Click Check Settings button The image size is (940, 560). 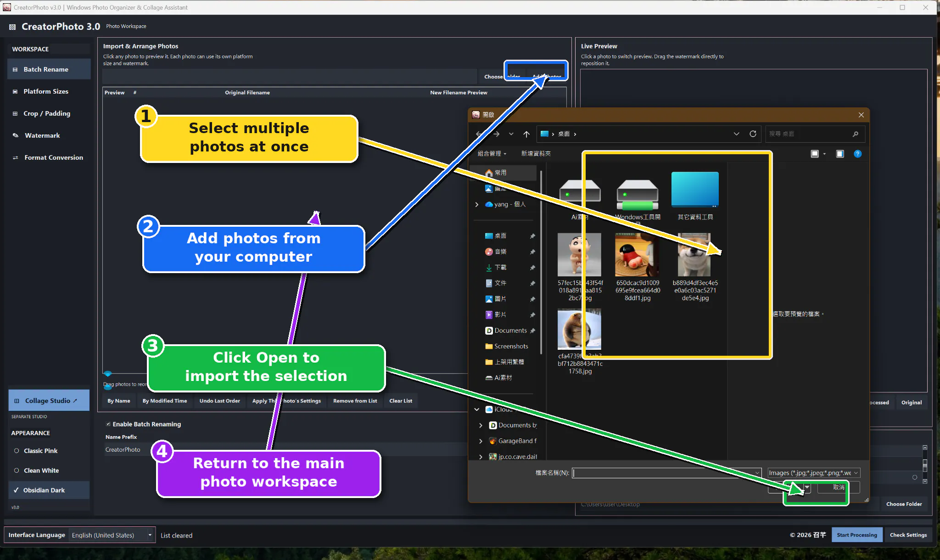[x=908, y=535]
